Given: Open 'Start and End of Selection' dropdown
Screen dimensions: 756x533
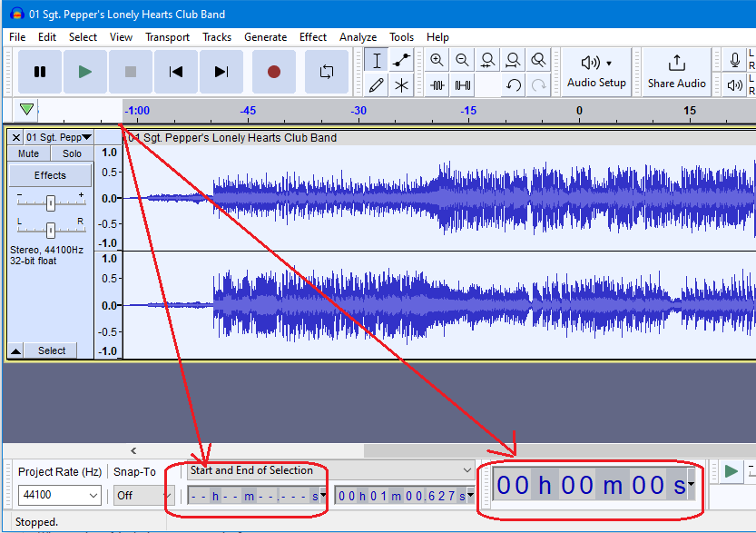Looking at the screenshot, I should click(330, 470).
